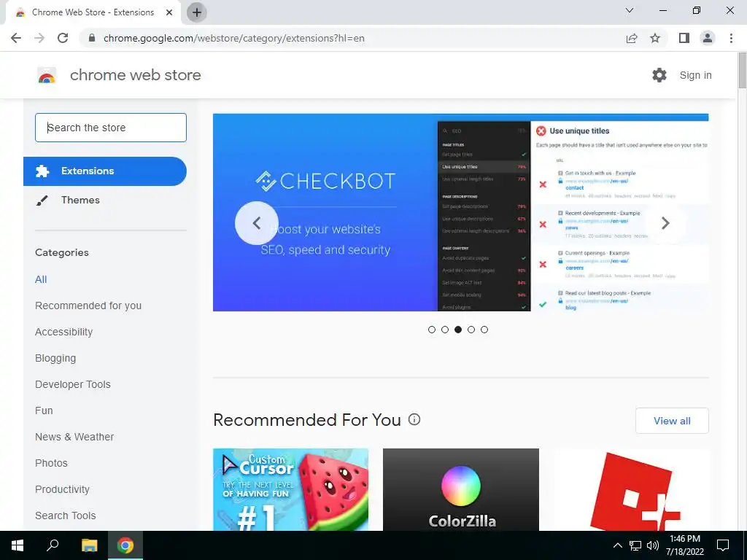Open the browser side panel
Image resolution: width=747 pixels, height=560 pixels.
coord(684,38)
